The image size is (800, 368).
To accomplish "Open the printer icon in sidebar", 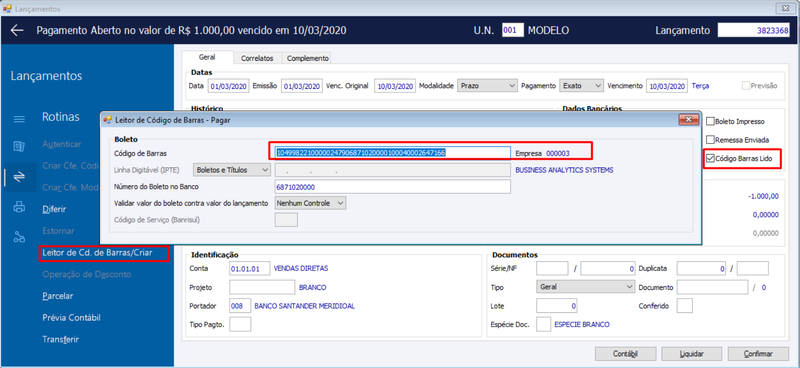I will click(x=19, y=207).
